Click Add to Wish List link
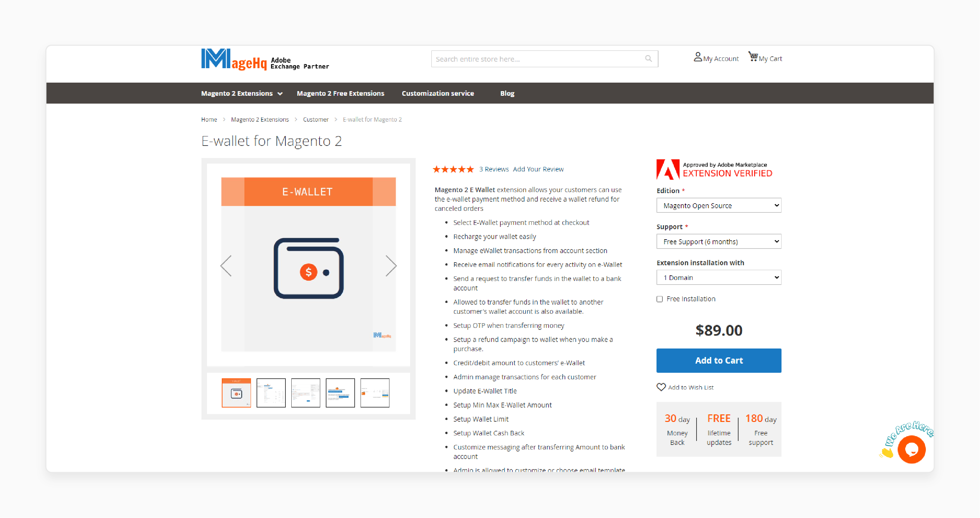This screenshot has height=518, width=980. pos(691,387)
